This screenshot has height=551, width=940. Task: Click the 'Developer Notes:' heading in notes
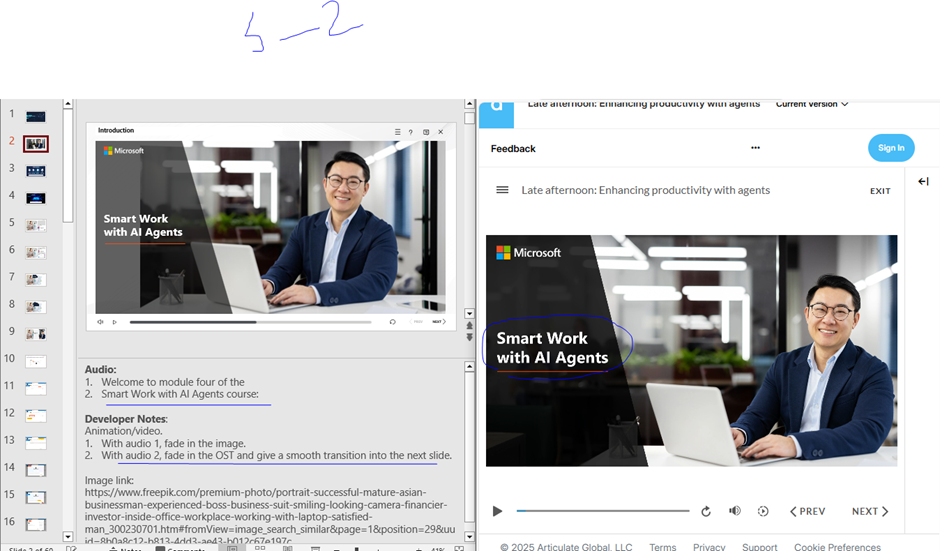[126, 419]
